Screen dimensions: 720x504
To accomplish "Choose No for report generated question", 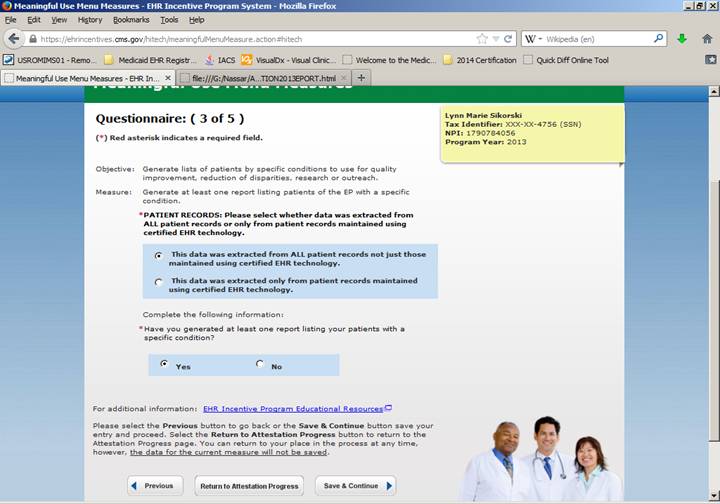I will click(261, 365).
